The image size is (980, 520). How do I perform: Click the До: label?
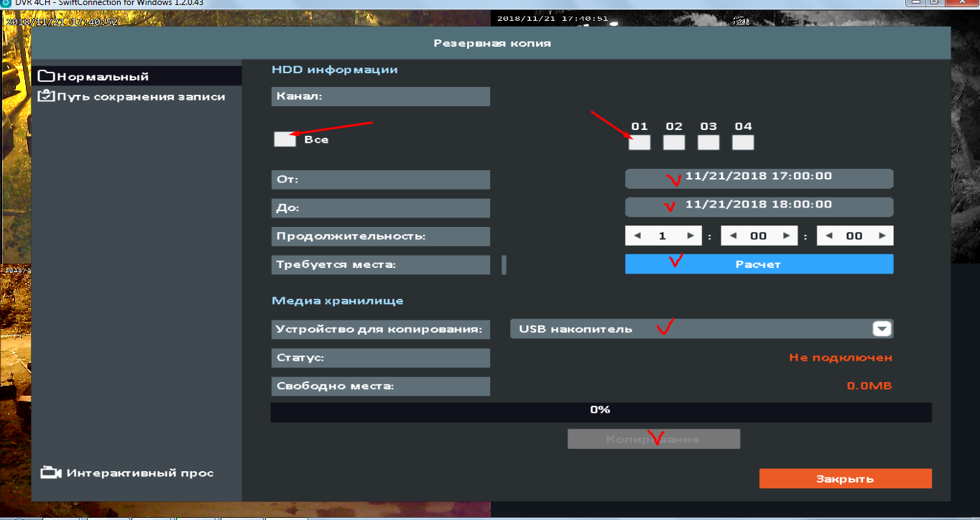pos(381,208)
